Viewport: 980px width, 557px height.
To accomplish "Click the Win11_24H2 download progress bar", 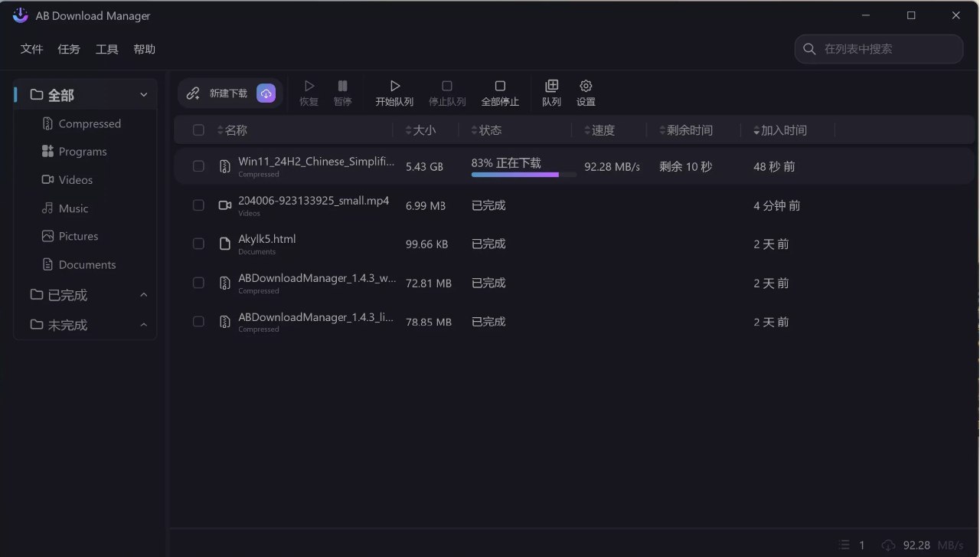I will 524,175.
